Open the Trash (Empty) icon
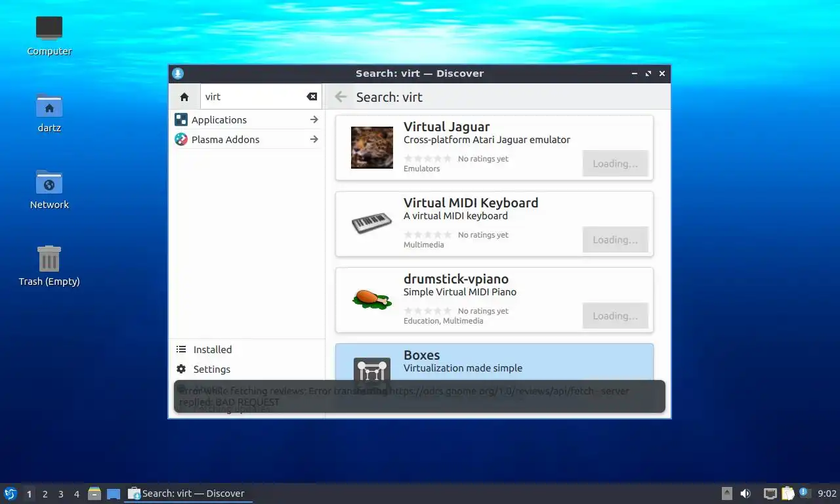Viewport: 840px width, 504px height. pos(49,266)
